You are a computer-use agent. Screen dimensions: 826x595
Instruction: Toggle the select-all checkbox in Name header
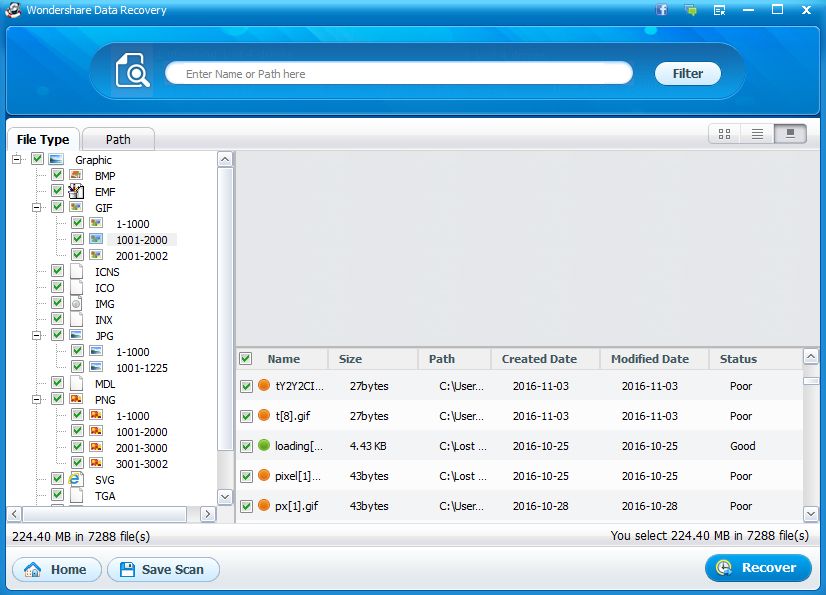point(246,359)
